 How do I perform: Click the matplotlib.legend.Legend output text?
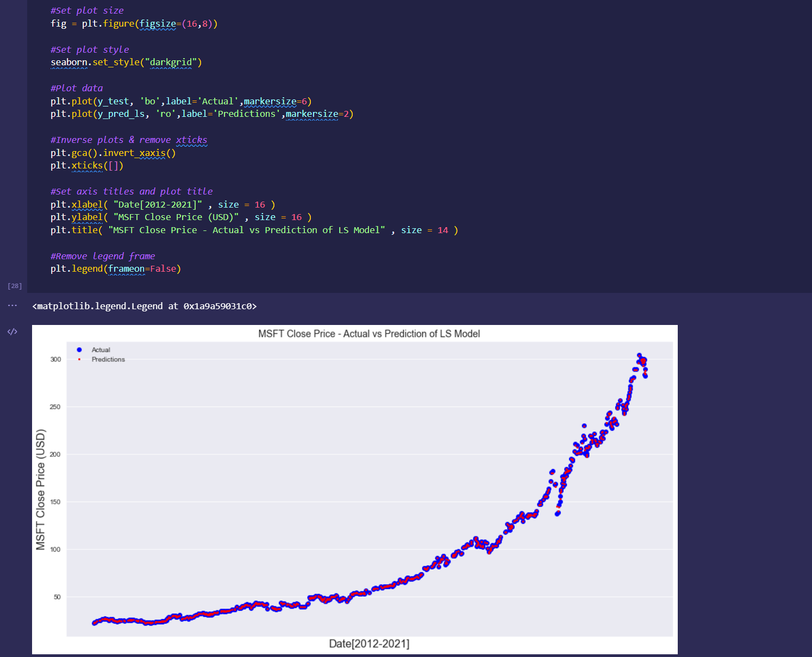pyautogui.click(x=144, y=306)
